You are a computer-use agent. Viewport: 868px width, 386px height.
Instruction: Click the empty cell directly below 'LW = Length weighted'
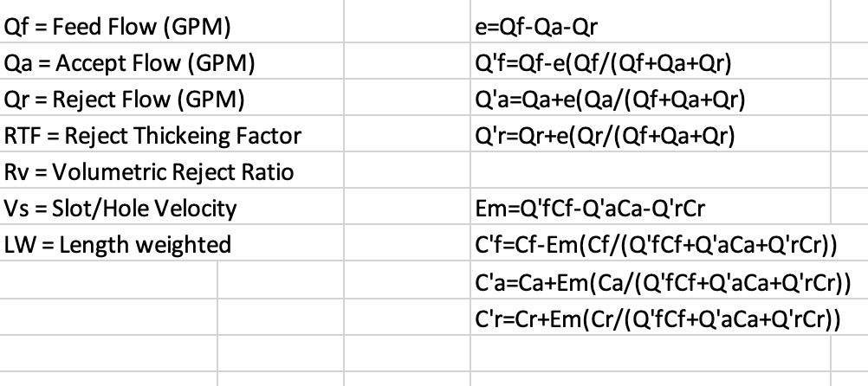(x=108, y=281)
